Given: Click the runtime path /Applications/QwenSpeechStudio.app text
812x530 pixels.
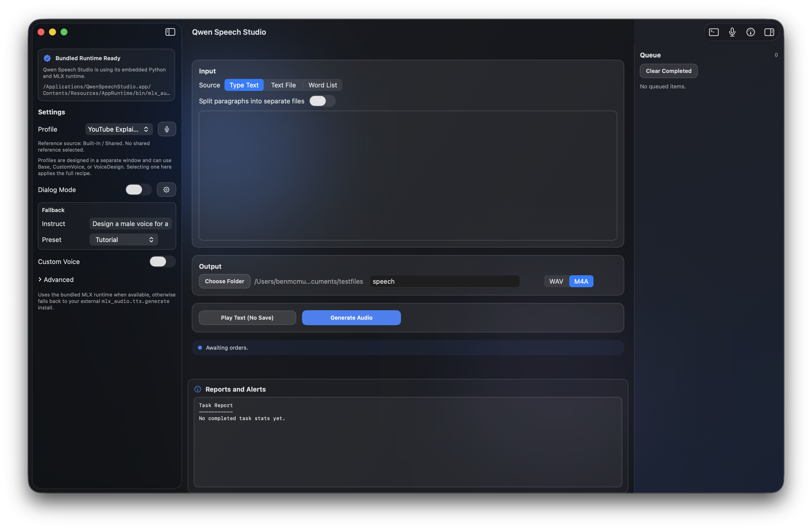Looking at the screenshot, I should point(106,90).
